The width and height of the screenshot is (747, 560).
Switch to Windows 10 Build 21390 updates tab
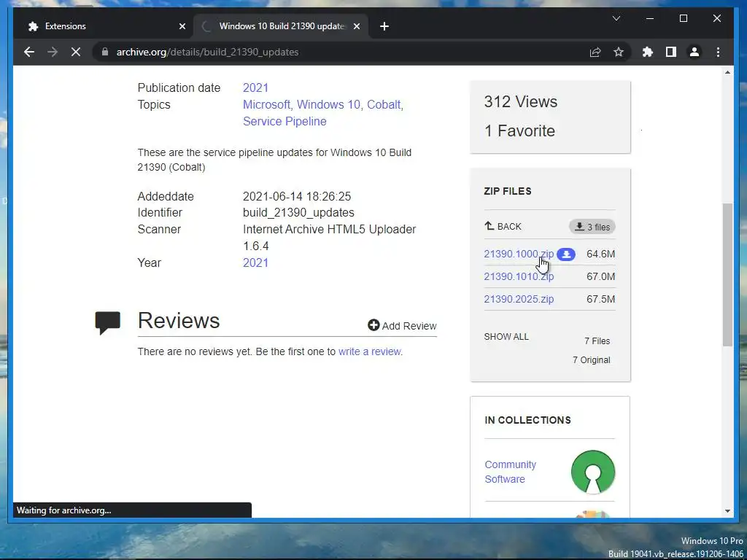tap(281, 26)
